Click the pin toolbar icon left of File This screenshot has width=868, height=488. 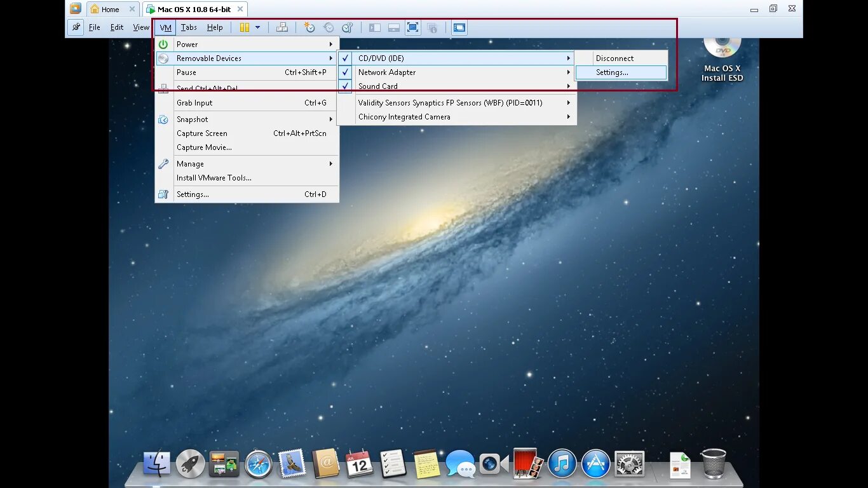click(76, 27)
